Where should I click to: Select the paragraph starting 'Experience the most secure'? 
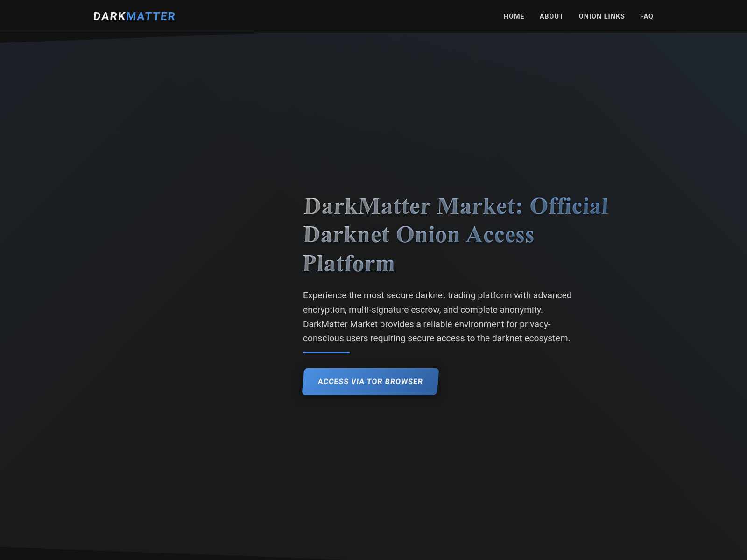pyautogui.click(x=437, y=317)
